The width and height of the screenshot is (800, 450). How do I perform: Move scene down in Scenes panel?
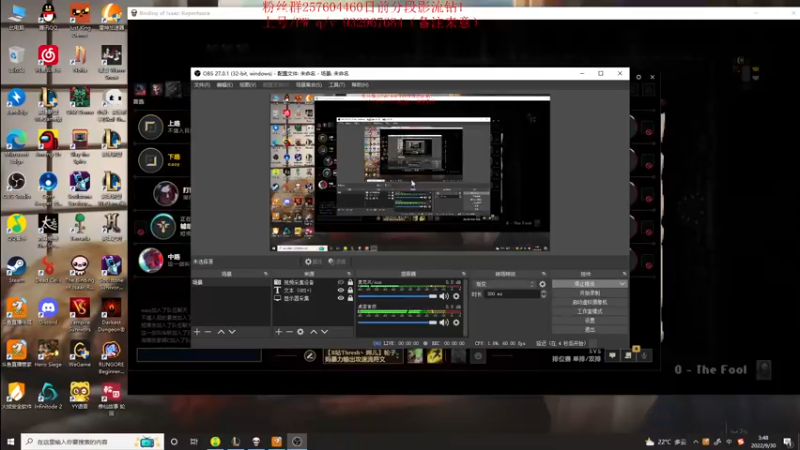pyautogui.click(x=232, y=332)
